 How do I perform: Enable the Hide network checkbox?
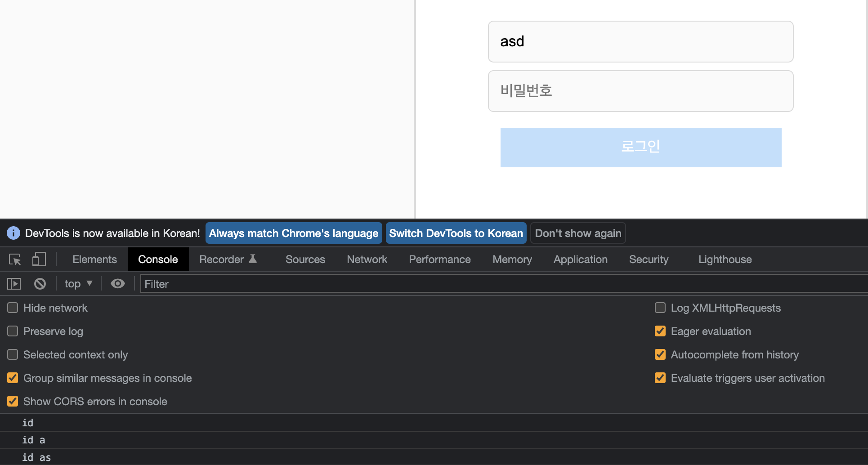coord(13,308)
